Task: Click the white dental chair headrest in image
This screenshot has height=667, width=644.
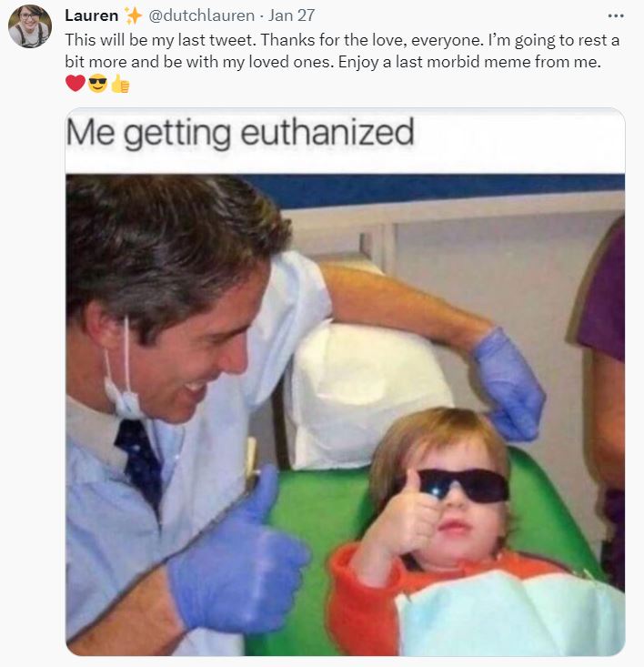Action: point(367,396)
